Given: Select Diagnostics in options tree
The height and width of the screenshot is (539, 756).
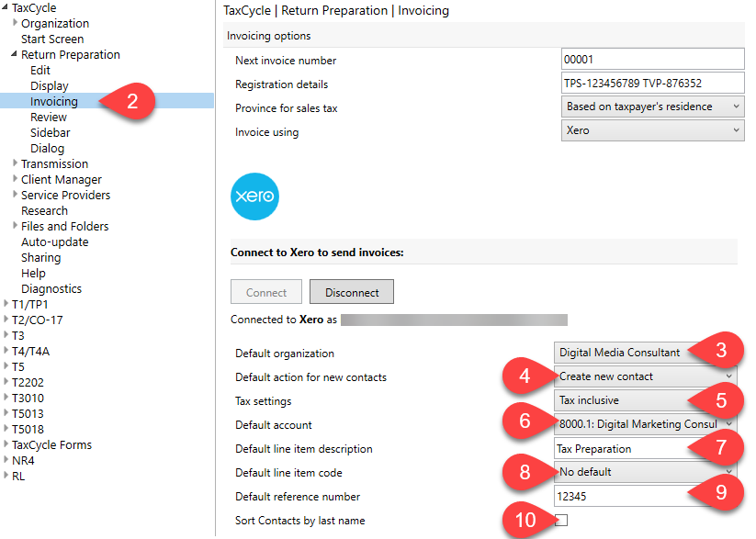Looking at the screenshot, I should pos(51,289).
